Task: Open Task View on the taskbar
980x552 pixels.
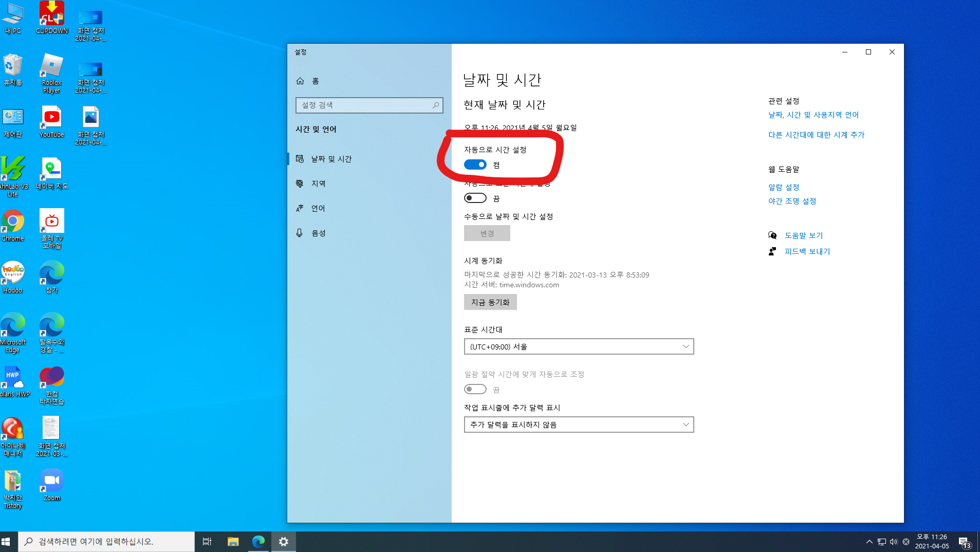Action: pyautogui.click(x=207, y=541)
